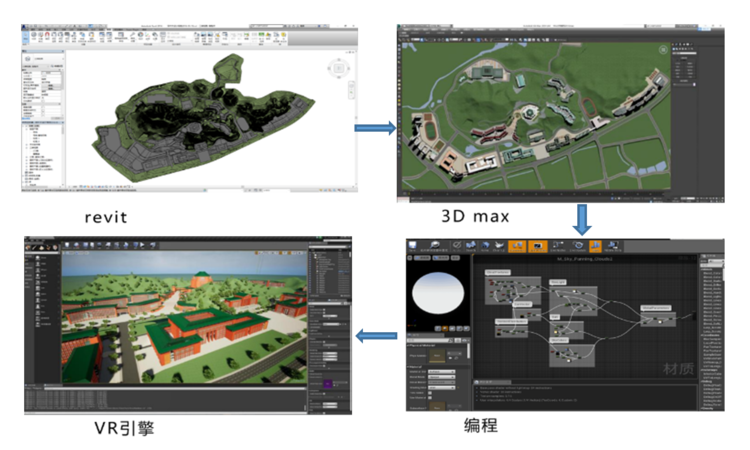Click the Build icon in VR engine toolbar
Image resolution: width=750 pixels, height=450 pixels.
[126, 245]
